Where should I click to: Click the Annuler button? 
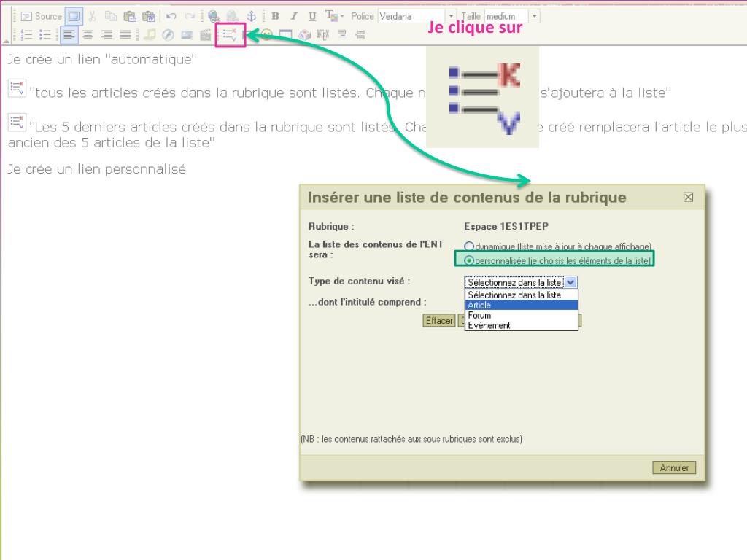tap(673, 467)
